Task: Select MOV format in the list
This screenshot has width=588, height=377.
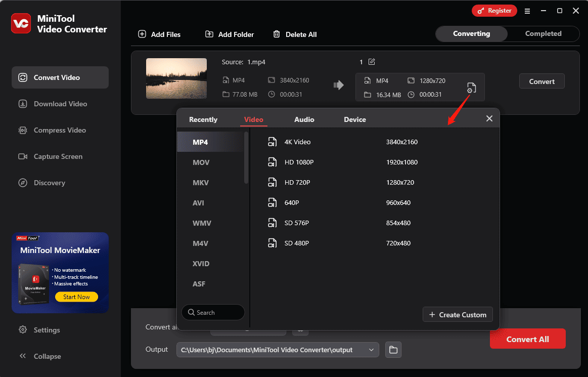Action: [211, 162]
